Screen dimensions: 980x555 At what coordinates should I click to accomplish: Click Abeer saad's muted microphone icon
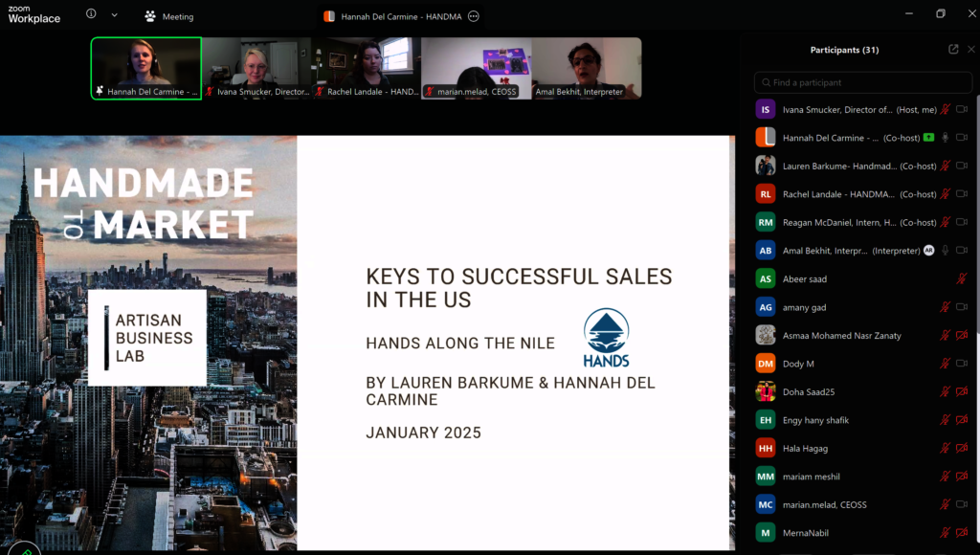pyautogui.click(x=962, y=279)
